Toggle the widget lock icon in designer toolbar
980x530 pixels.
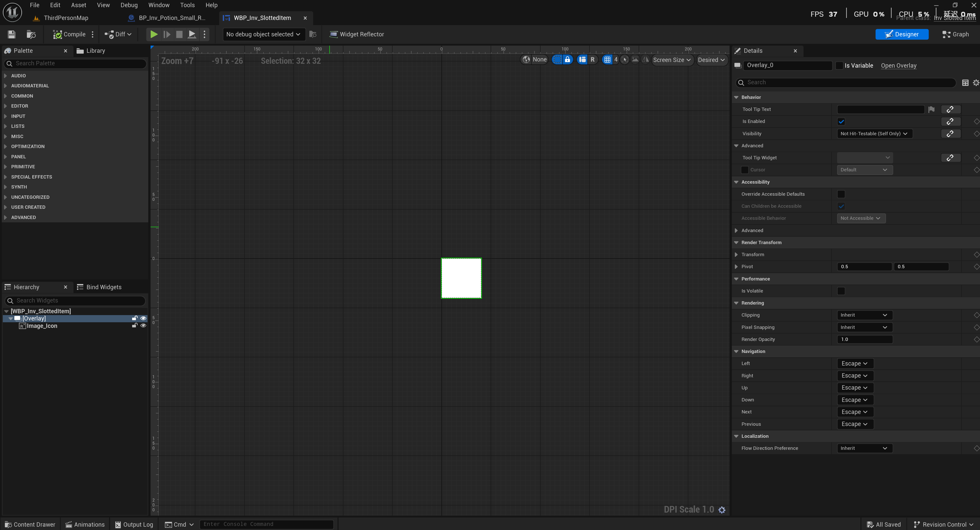tap(567, 60)
